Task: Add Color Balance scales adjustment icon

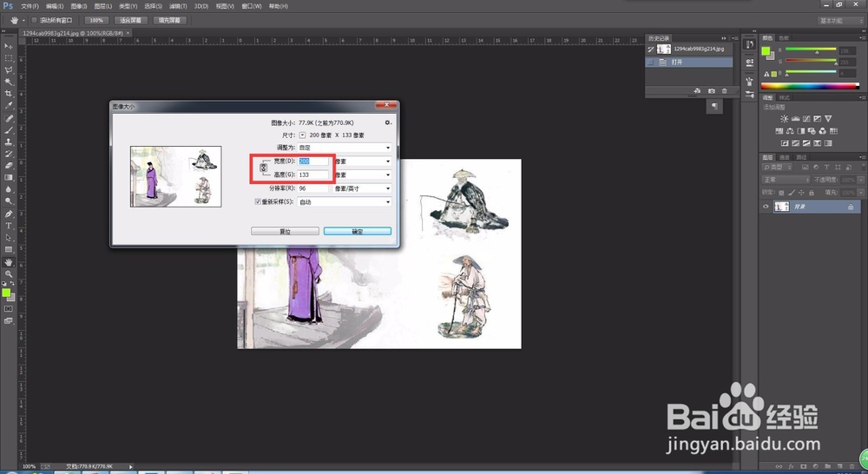Action: coord(790,131)
